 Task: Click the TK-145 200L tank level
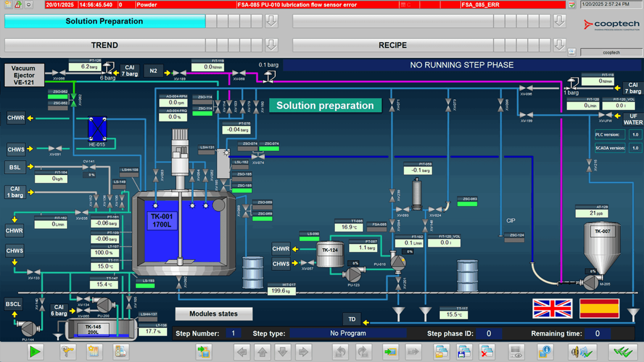(93, 330)
